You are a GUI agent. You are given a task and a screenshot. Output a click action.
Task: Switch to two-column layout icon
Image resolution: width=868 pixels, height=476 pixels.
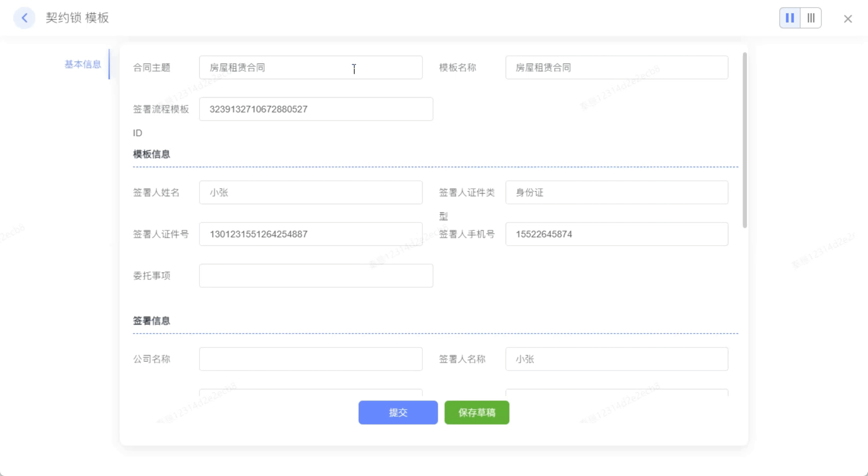(789, 18)
